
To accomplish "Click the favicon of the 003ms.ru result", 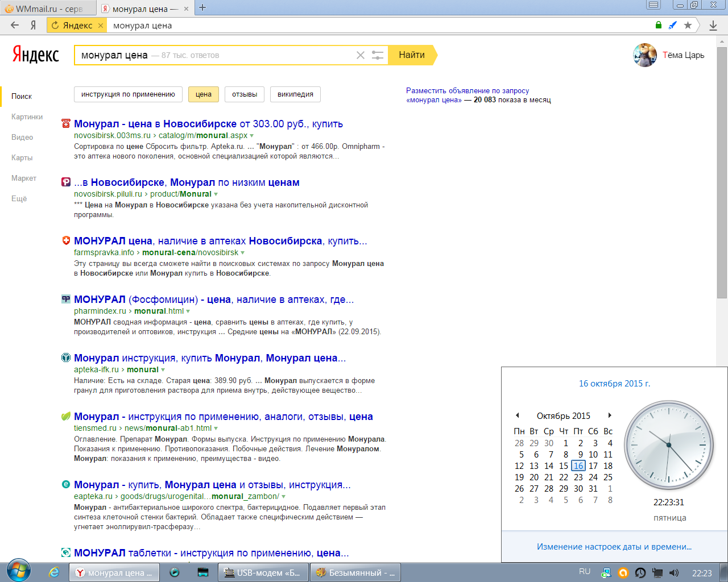I will [66, 123].
